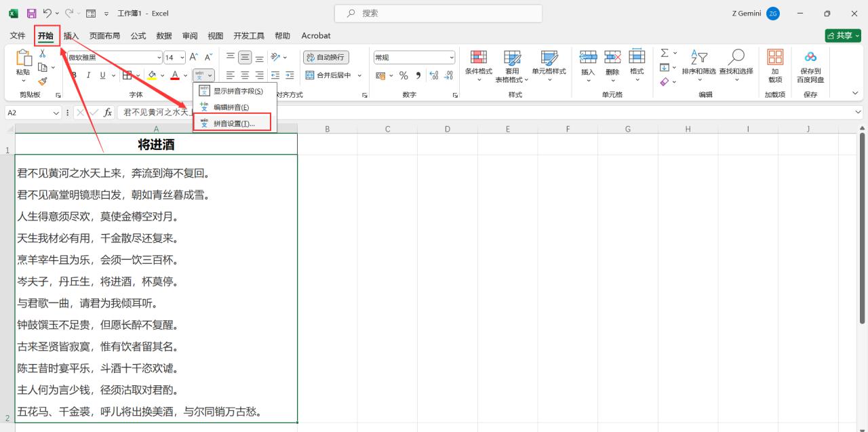Screen dimensions: 868x432
Task: Expand the formula bar chevron
Action: tap(859, 113)
